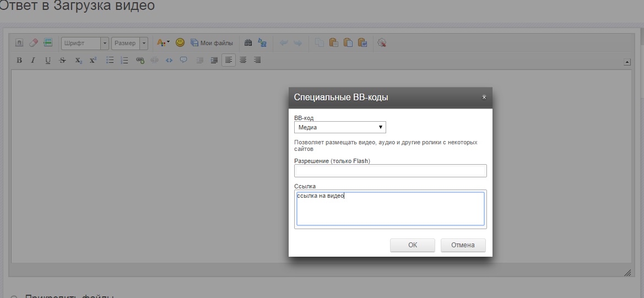644x298 pixels.
Task: Click the gear settings icon in toolbar
Action: pos(382,42)
